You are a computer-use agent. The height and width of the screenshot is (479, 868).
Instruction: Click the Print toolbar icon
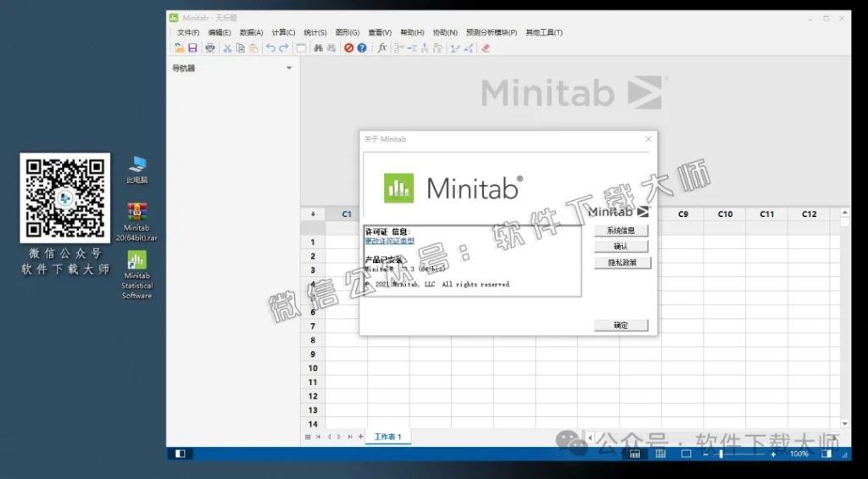[x=210, y=48]
